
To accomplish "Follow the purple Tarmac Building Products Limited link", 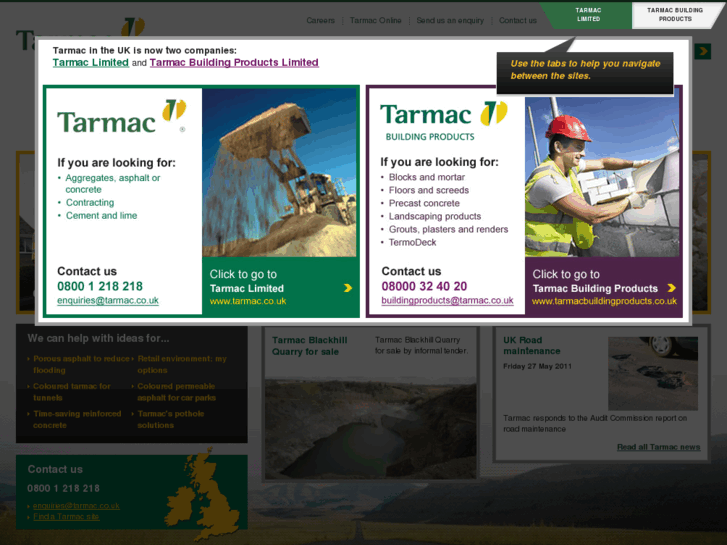I will click(x=234, y=63).
